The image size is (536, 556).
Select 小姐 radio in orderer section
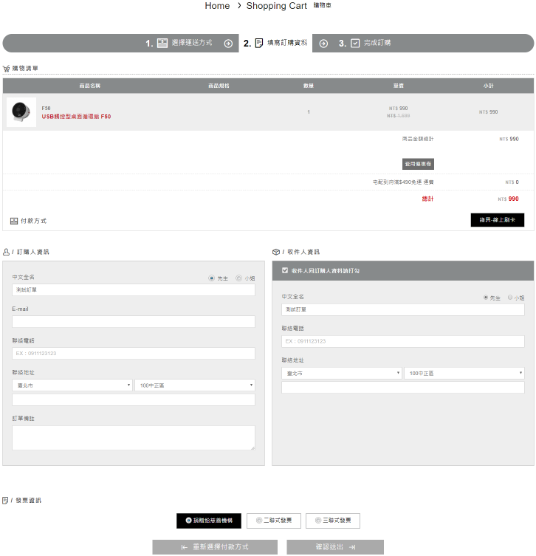239,278
